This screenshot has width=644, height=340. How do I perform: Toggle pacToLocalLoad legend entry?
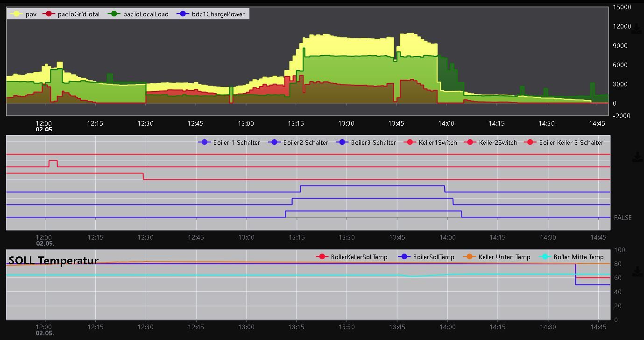(x=138, y=14)
